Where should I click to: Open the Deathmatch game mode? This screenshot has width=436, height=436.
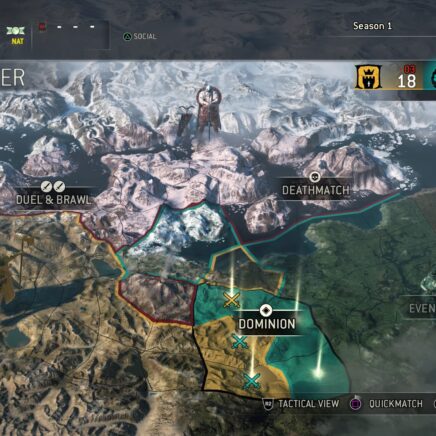click(316, 190)
